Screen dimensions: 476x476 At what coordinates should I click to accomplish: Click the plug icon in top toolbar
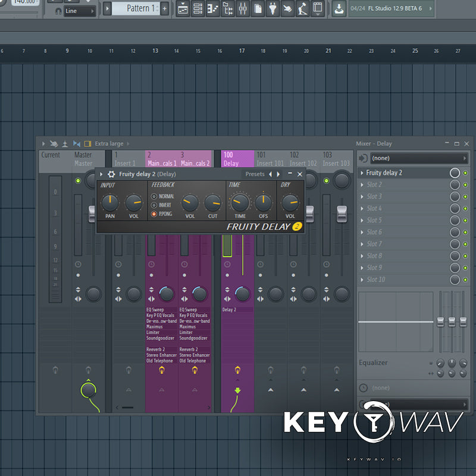tap(273, 9)
